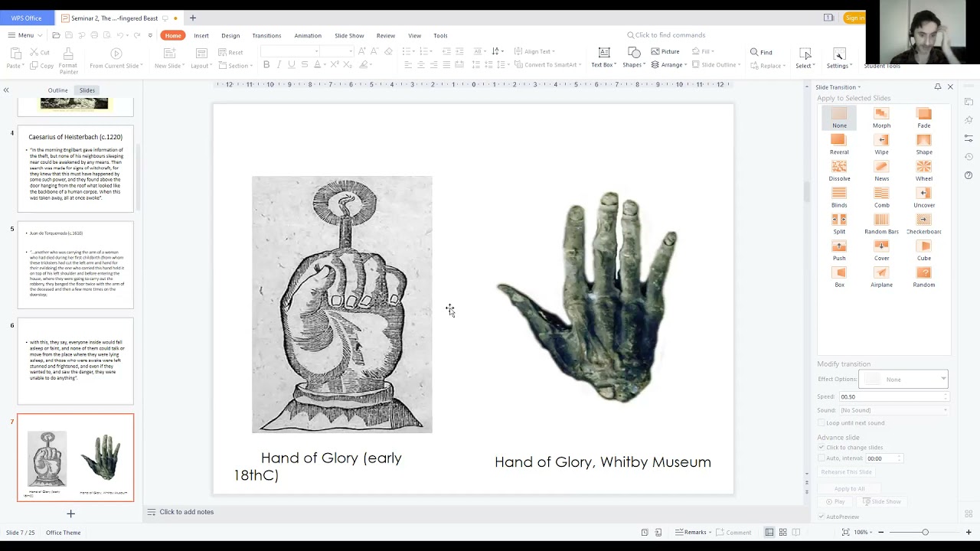Select the Dissolve transition
Image resolution: width=980 pixels, height=551 pixels.
(839, 170)
